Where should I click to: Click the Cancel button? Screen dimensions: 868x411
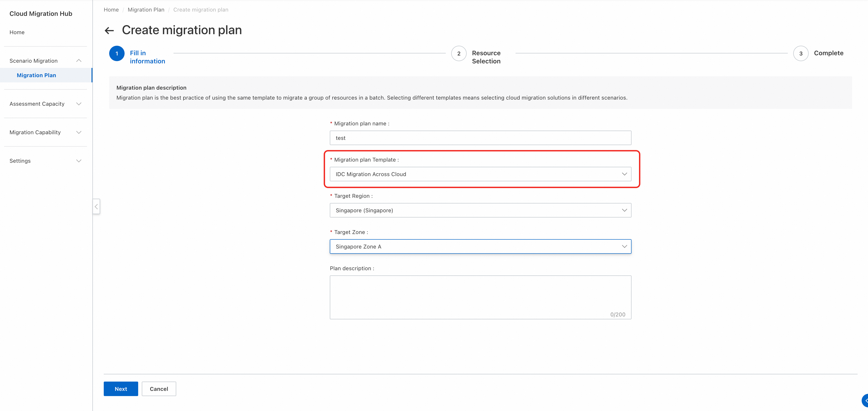click(159, 389)
